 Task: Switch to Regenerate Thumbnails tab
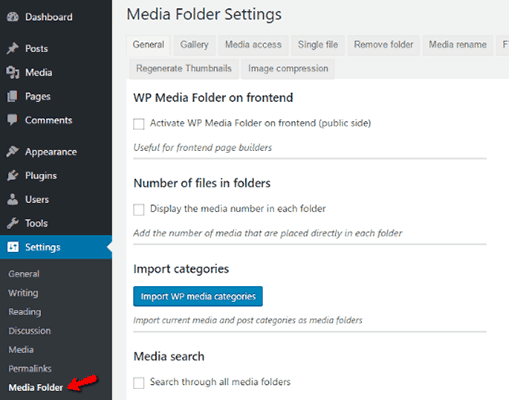click(184, 69)
